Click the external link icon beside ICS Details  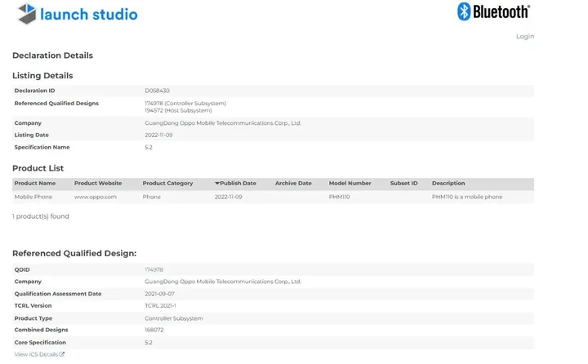pyautogui.click(x=62, y=354)
